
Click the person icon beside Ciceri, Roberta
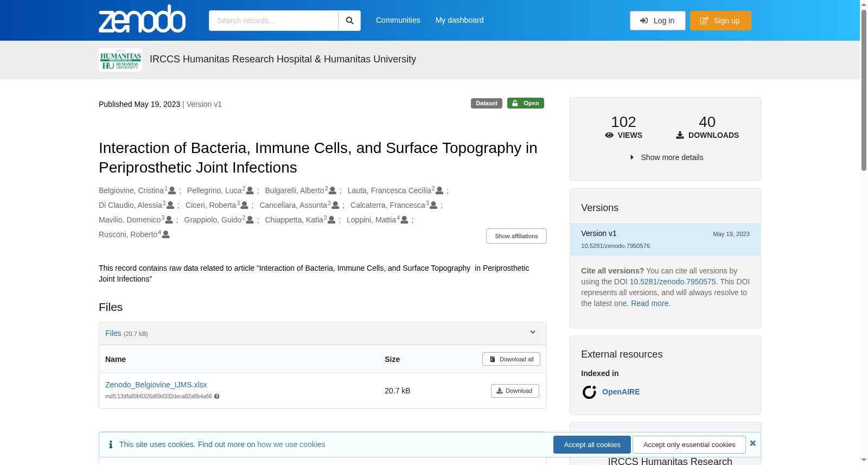(245, 205)
